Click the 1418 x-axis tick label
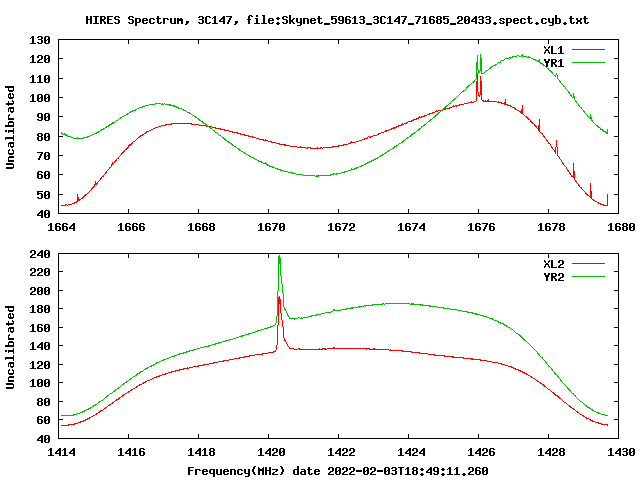 [201, 452]
